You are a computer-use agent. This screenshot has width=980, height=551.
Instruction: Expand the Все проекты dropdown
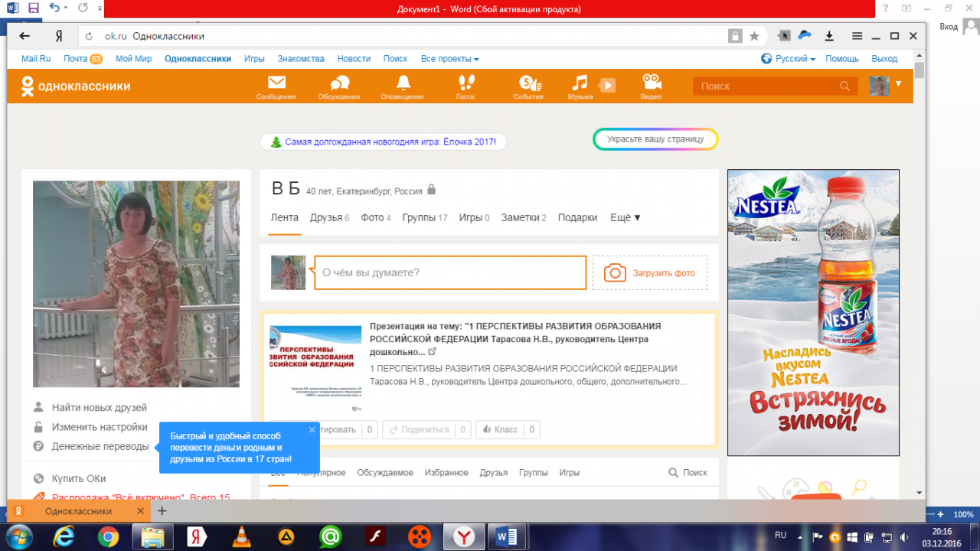450,59
